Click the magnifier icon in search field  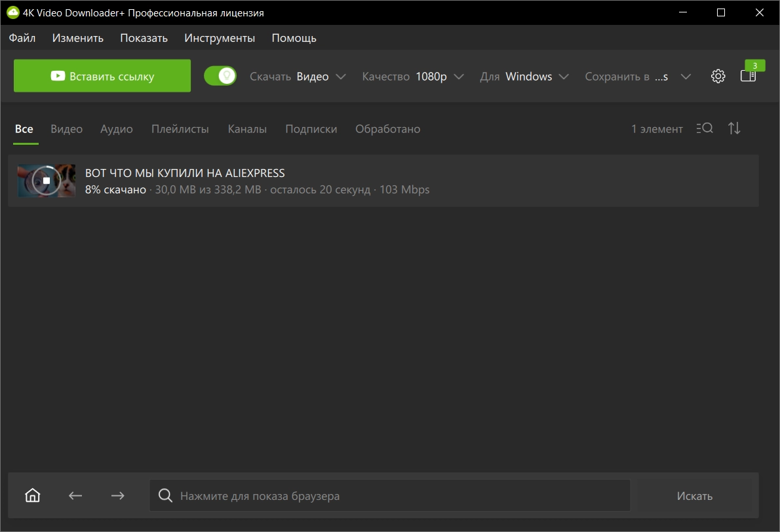click(x=165, y=495)
